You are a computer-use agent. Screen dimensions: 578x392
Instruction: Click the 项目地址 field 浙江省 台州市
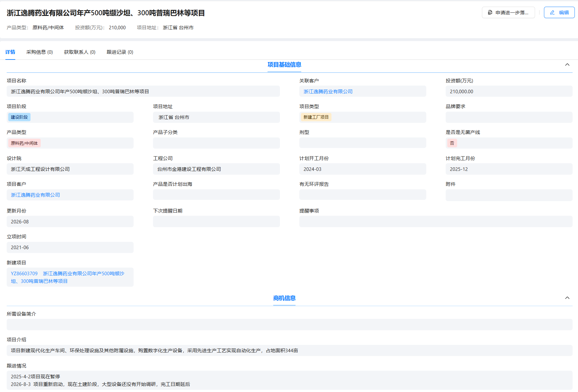pyautogui.click(x=216, y=117)
